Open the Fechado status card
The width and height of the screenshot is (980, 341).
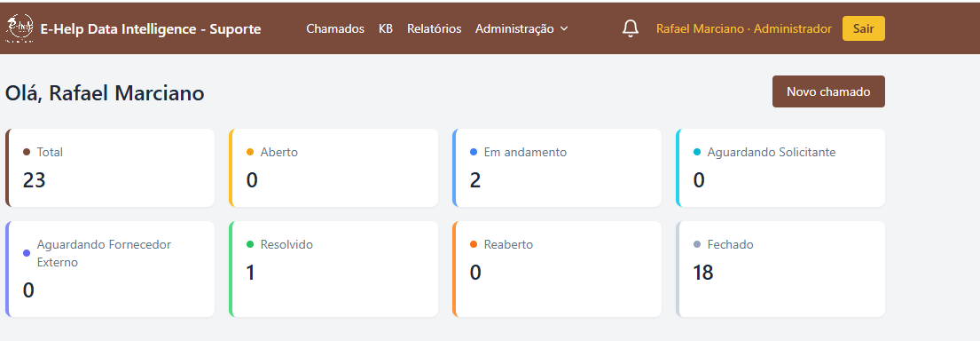(780, 269)
